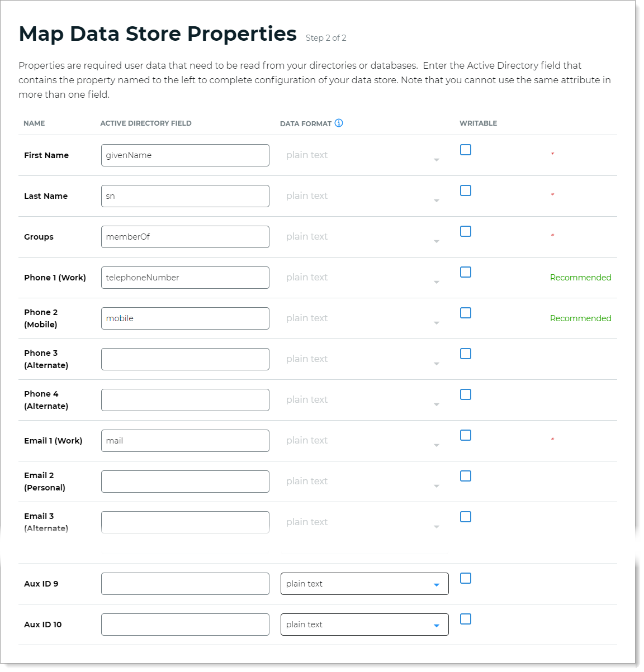This screenshot has width=644, height=672.
Task: Click empty field for Phone 3 (Alternate)
Action: coord(185,359)
